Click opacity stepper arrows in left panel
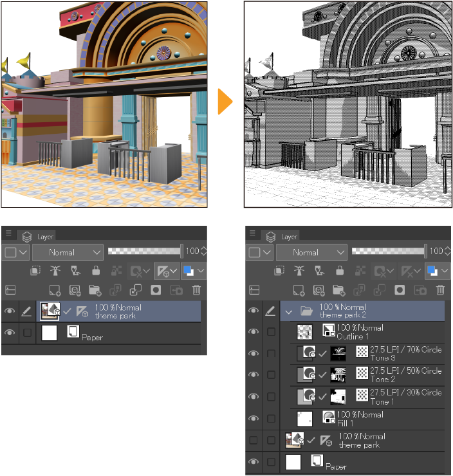453x476 pixels. 204,251
